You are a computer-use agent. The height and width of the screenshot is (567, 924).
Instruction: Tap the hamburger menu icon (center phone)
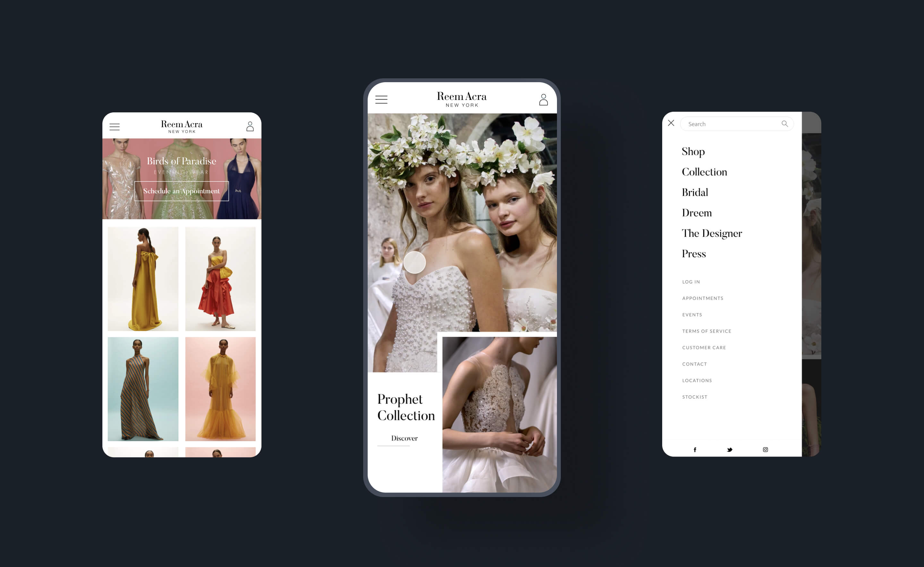click(x=381, y=99)
